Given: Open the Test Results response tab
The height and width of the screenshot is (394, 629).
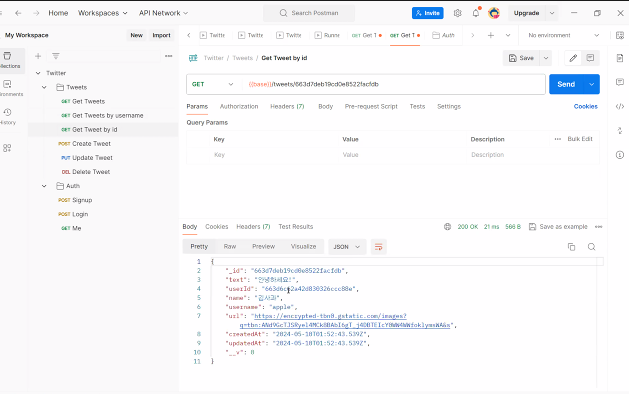Looking at the screenshot, I should click(x=296, y=227).
